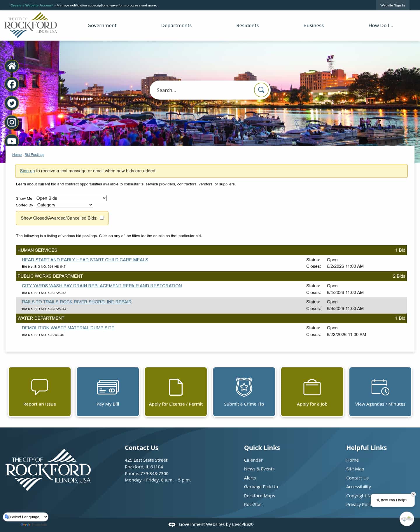Click the Bid Postings breadcrumb link
Viewport: 420px width, 532px height.
tap(34, 155)
